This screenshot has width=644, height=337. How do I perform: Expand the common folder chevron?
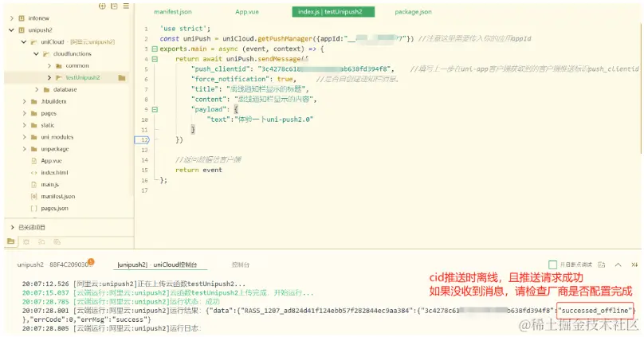coord(49,65)
